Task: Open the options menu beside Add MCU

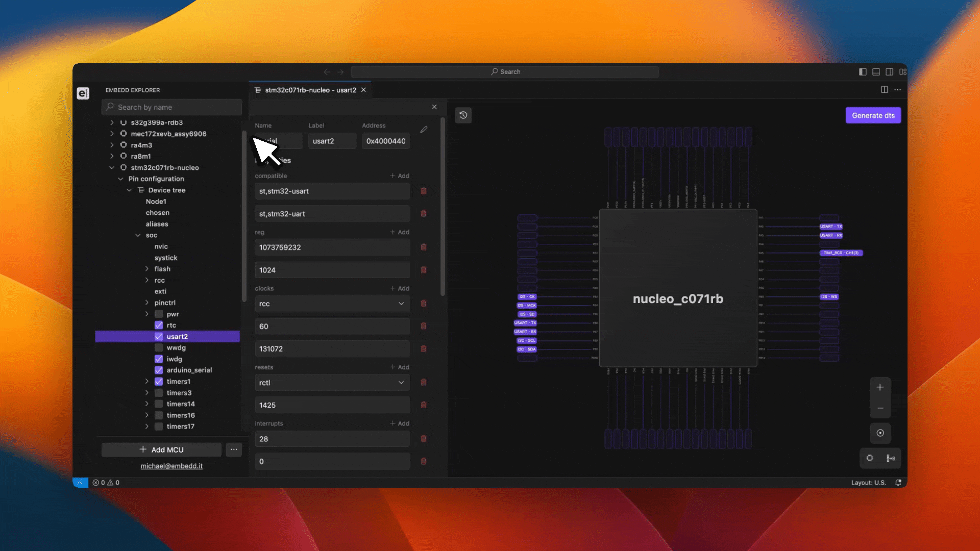Action: (234, 449)
